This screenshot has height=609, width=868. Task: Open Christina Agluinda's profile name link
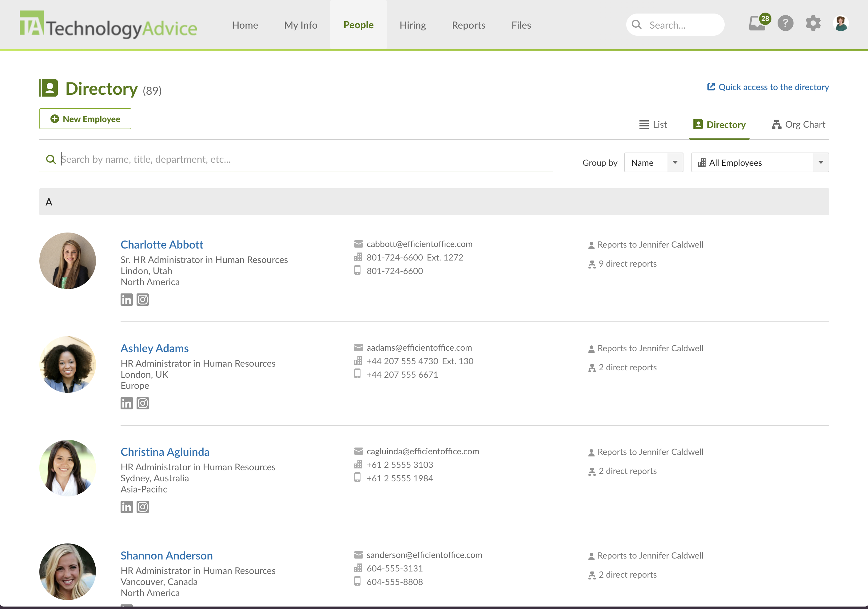click(165, 452)
